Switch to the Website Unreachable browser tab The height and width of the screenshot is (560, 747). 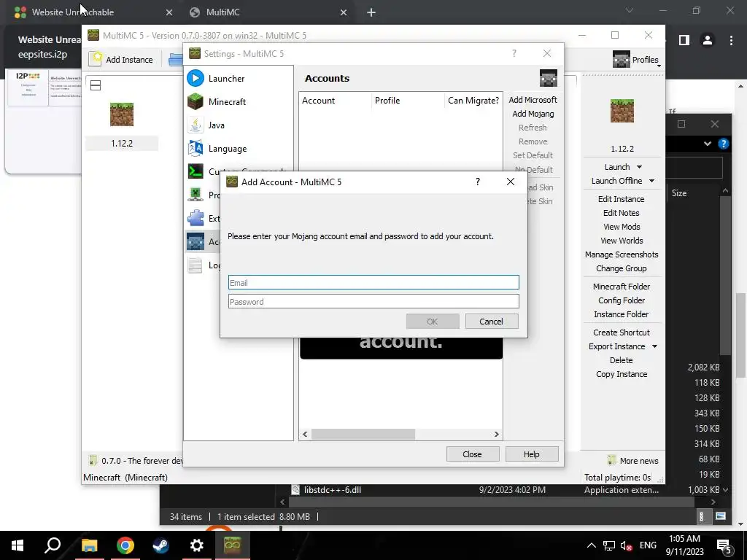point(93,12)
